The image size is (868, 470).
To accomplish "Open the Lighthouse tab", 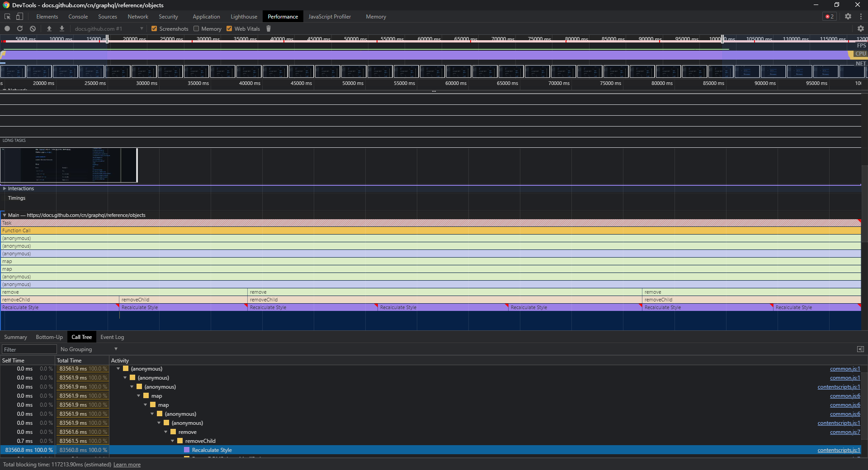I will [244, 16].
